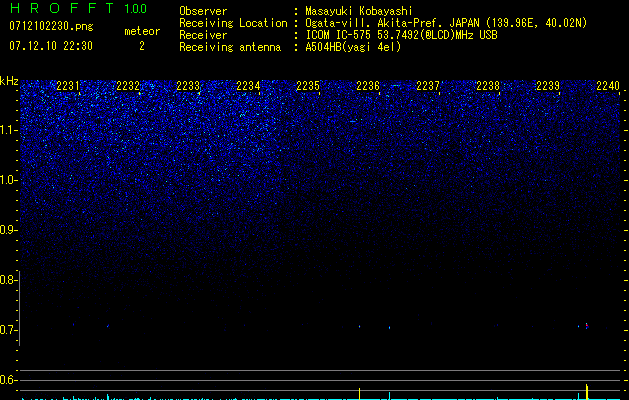Click the 1.1 kHz frequency label
The image size is (629, 400).
[x=8, y=130]
